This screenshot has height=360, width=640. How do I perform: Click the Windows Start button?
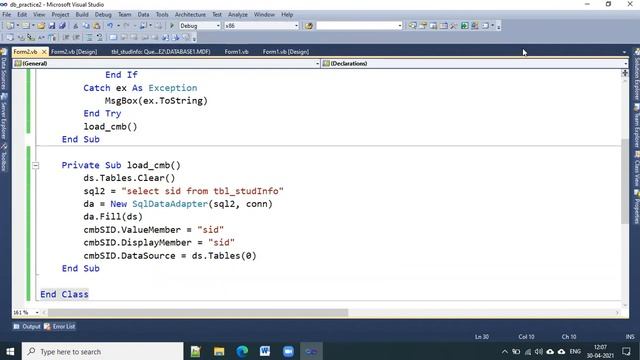pos(10,351)
